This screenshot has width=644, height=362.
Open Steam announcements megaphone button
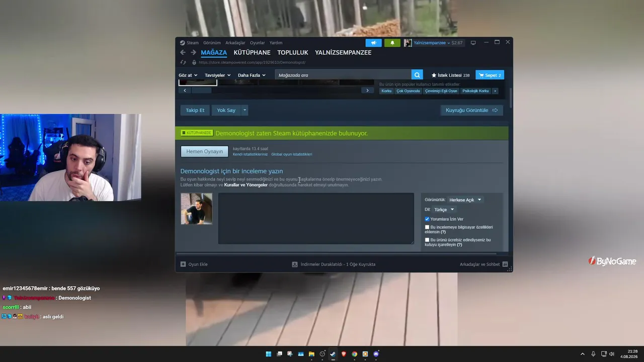(373, 43)
